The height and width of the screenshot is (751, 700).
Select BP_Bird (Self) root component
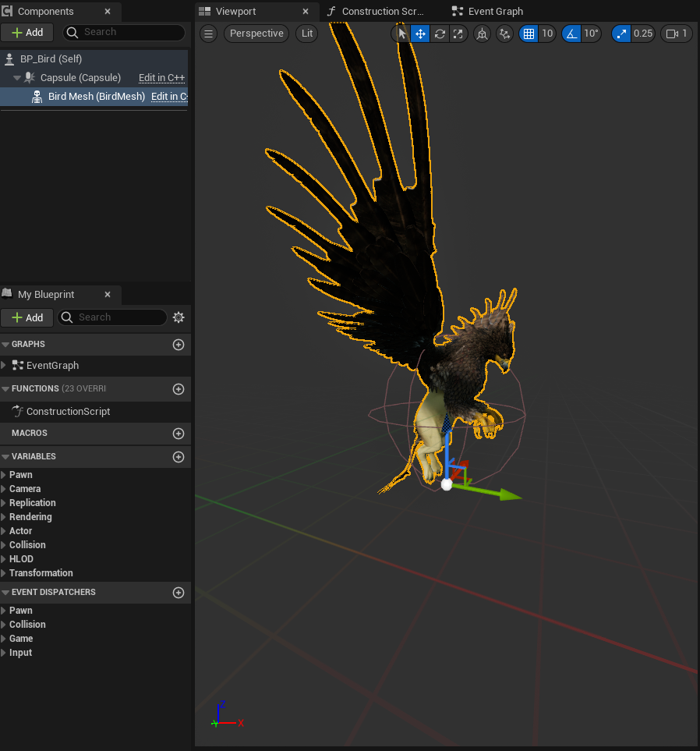pos(51,59)
